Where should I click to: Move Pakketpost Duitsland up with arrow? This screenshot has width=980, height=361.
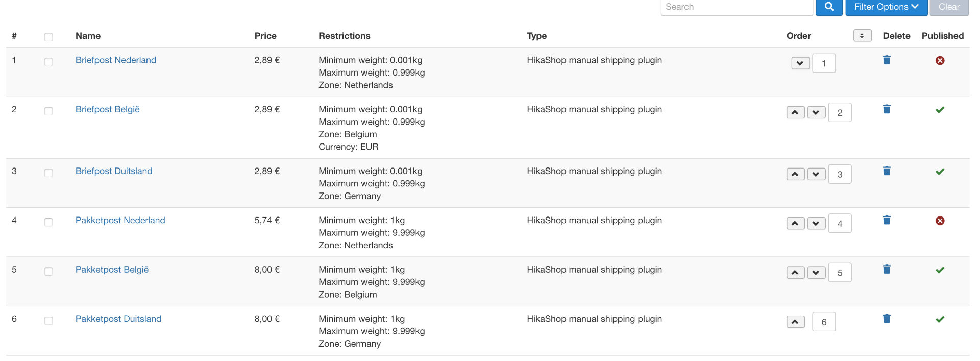[795, 322]
